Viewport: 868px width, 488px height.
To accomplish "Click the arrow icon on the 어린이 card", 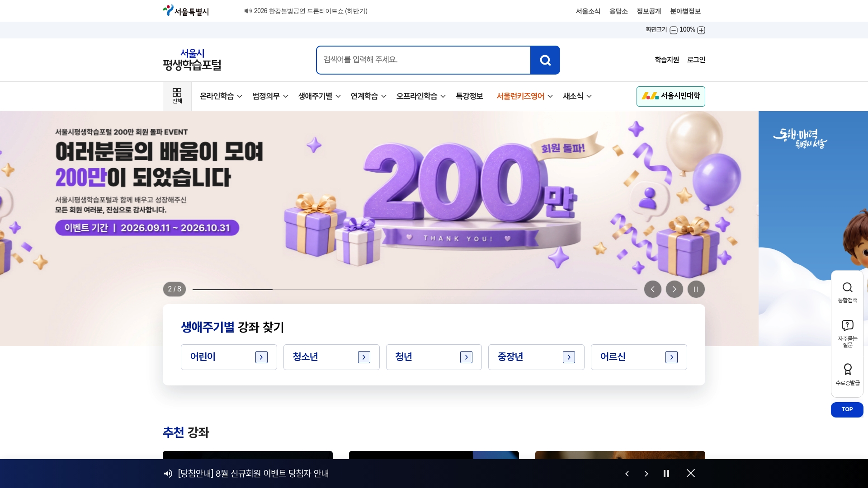I will point(261,357).
